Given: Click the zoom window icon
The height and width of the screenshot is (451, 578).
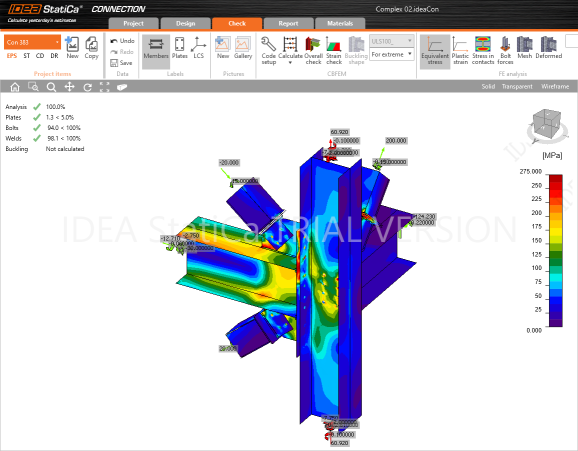Looking at the screenshot, I should pyautogui.click(x=33, y=87).
